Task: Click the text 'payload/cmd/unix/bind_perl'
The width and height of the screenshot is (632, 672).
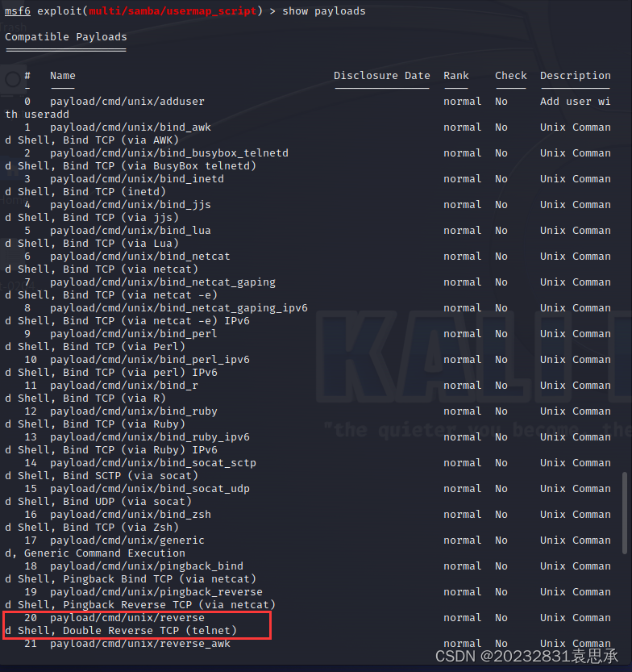Action: tap(133, 333)
